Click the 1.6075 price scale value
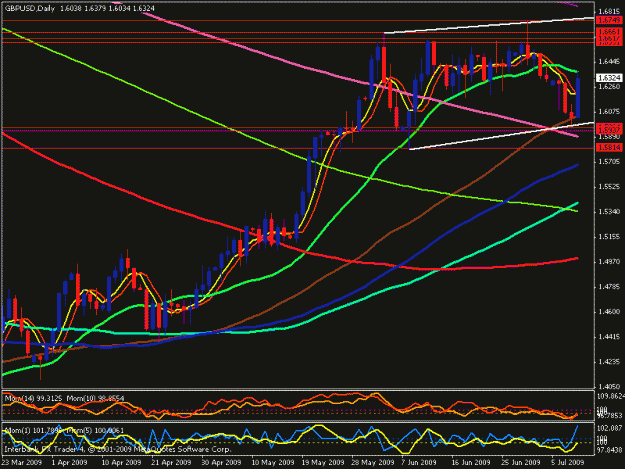The height and width of the screenshot is (469, 625). (609, 112)
